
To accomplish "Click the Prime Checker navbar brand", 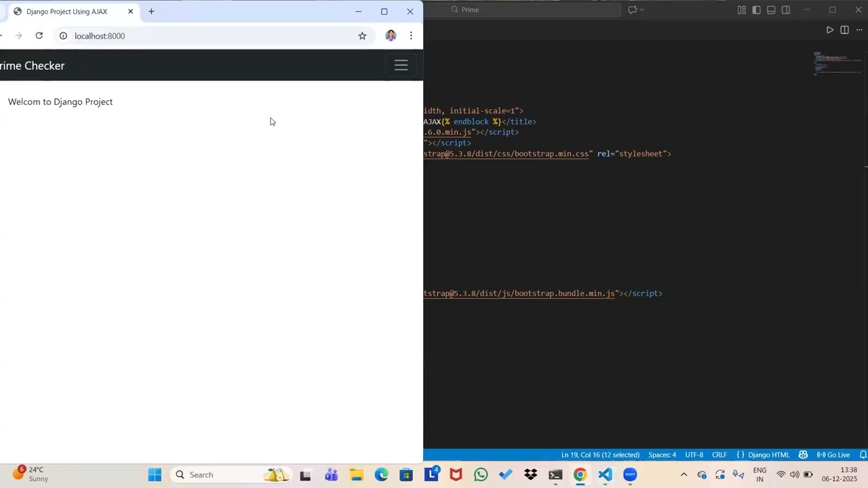I will 32,66.
